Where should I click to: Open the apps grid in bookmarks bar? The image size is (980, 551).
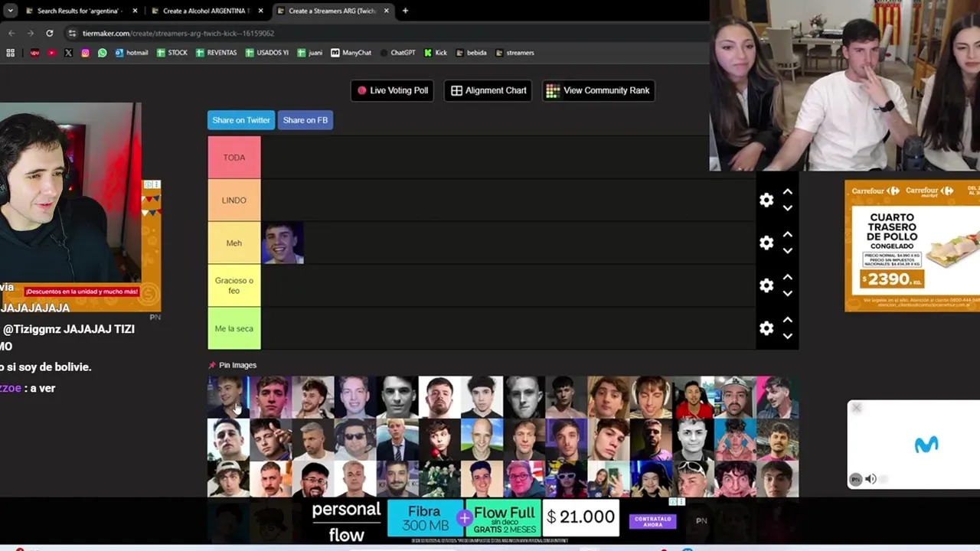click(x=11, y=53)
